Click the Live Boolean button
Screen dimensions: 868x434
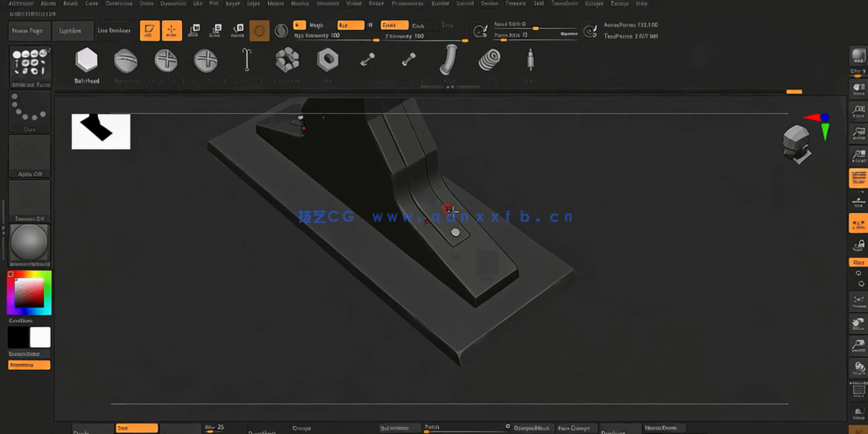115,31
